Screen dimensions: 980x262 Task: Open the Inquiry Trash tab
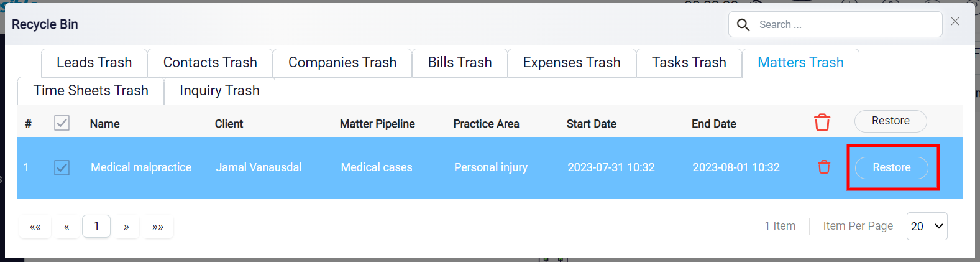(219, 91)
